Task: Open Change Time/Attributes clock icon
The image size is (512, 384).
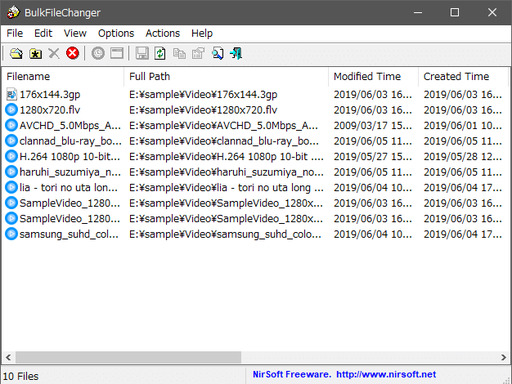Action: pos(98,53)
